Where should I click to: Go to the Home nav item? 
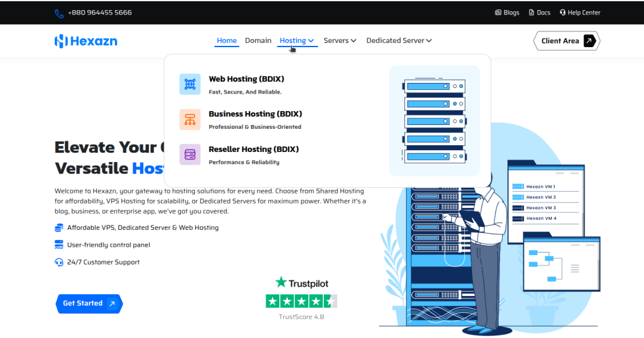click(x=226, y=41)
